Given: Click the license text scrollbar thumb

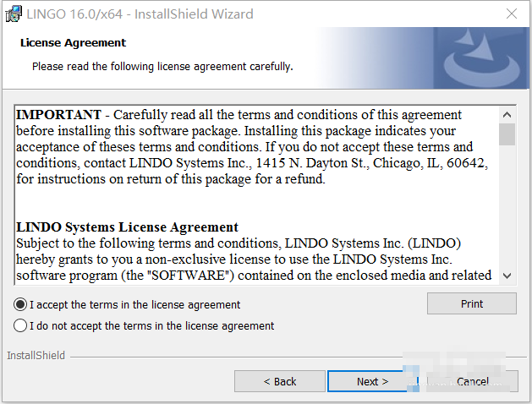Looking at the screenshot, I should [507, 134].
